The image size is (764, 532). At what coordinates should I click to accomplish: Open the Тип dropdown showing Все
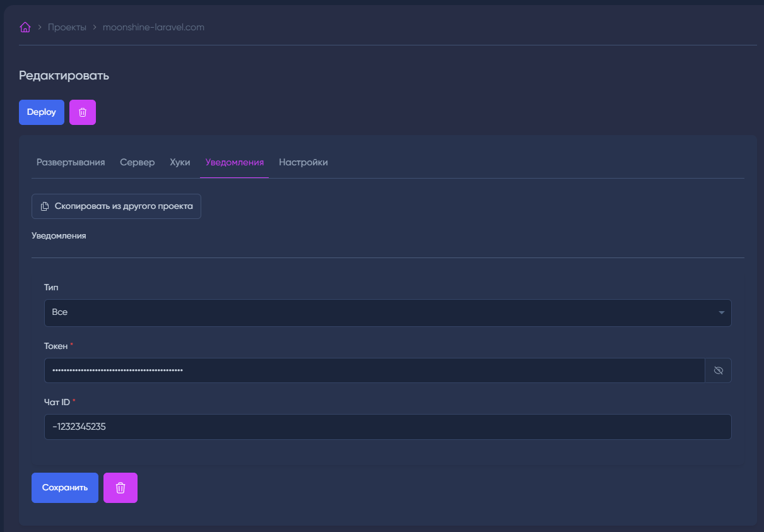point(387,313)
